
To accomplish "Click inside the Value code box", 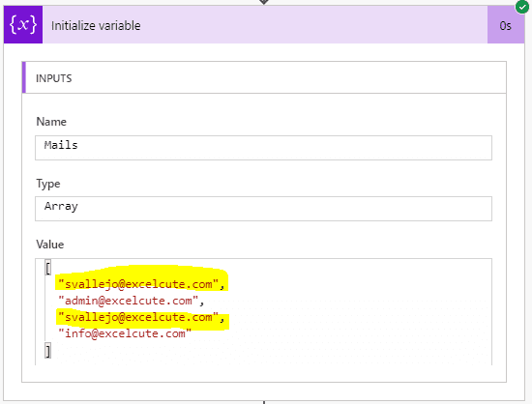I will [x=263, y=312].
